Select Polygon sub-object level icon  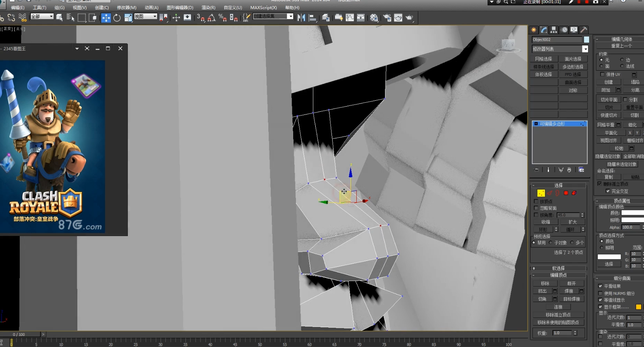click(566, 193)
